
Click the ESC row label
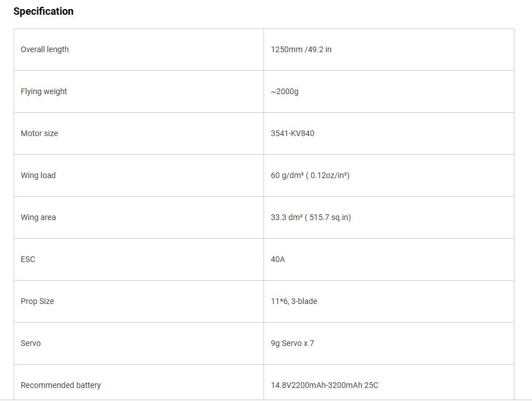click(28, 259)
